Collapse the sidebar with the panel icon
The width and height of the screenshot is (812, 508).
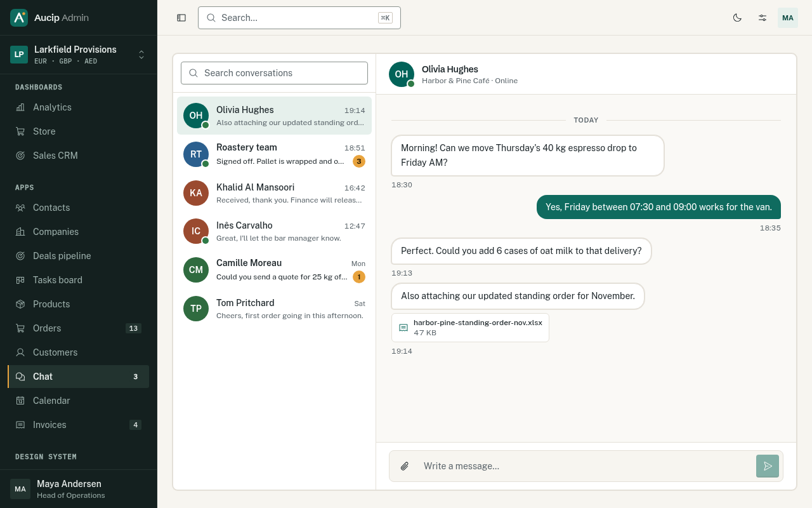point(181,18)
